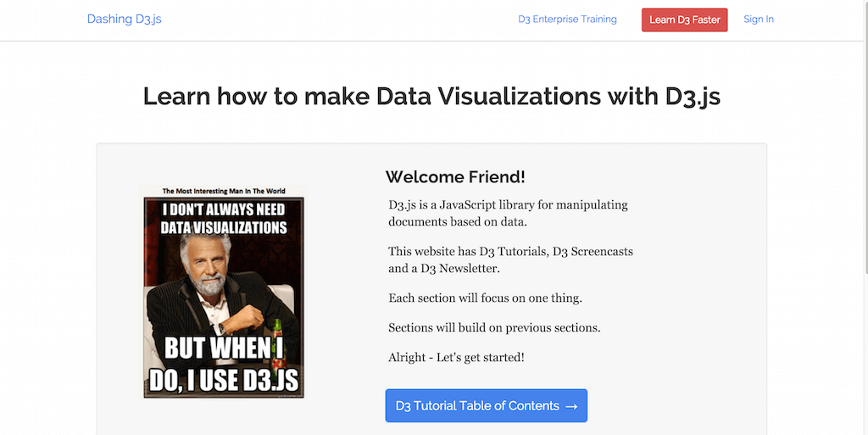Open the D3 Tutorial Table of Contents
Viewport: 868px width, 435px height.
pos(476,405)
